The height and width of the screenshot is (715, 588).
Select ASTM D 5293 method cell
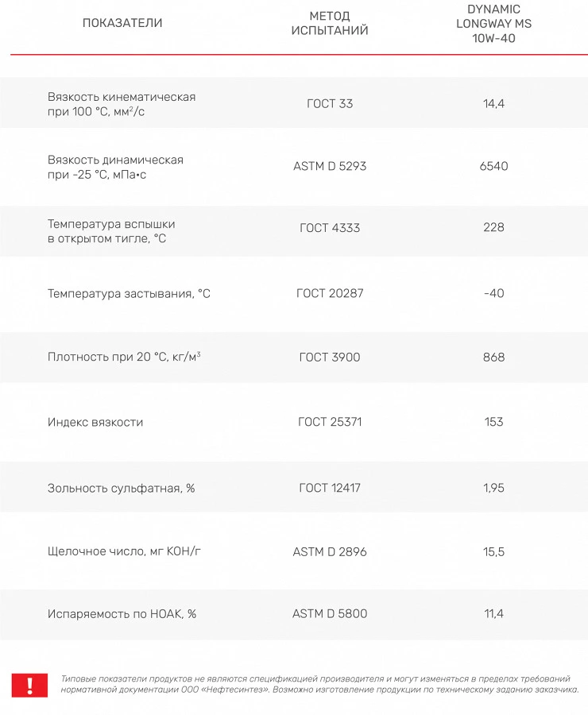point(330,166)
